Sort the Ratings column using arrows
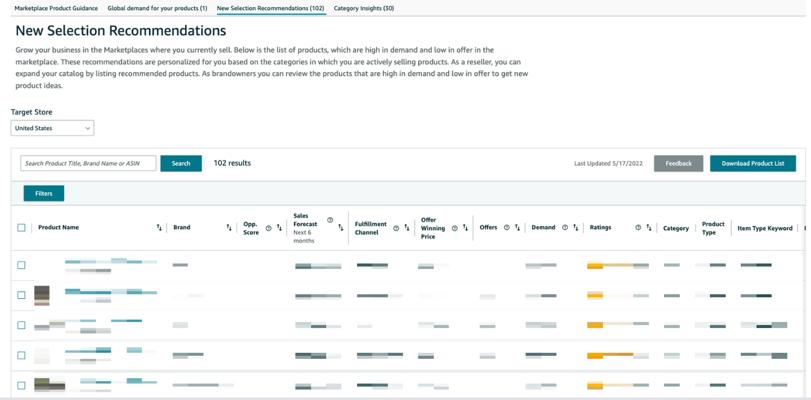The height and width of the screenshot is (400, 811). (x=649, y=228)
